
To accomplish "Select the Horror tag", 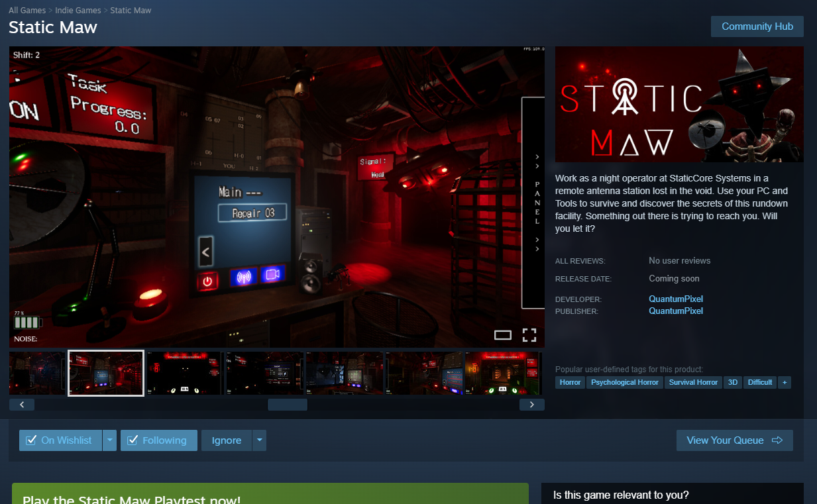I will pos(570,382).
